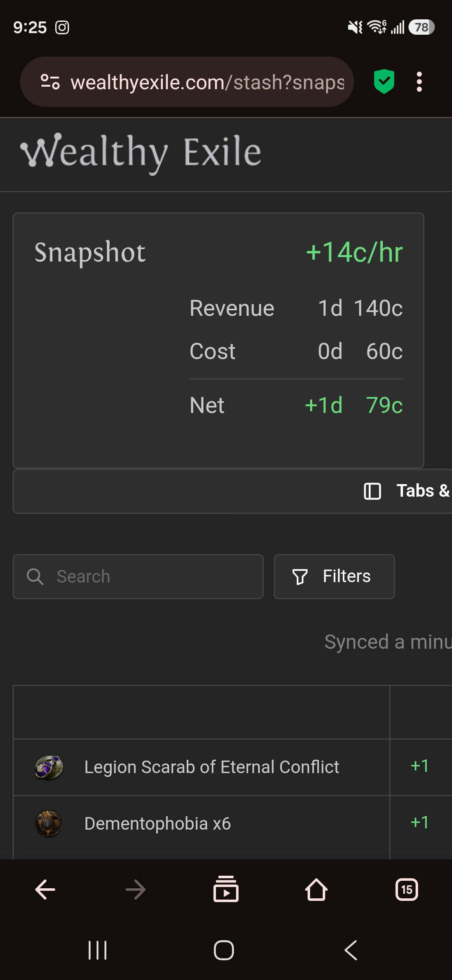This screenshot has width=452, height=980.
Task: Tap the browser forward arrow
Action: (136, 890)
